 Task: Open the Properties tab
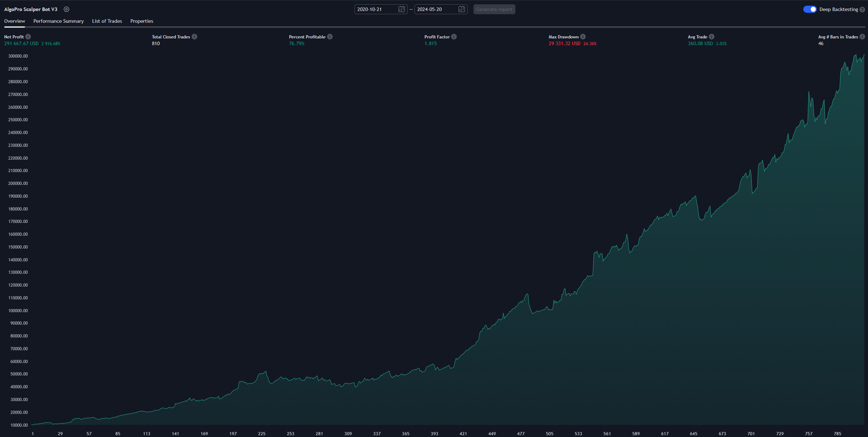pyautogui.click(x=142, y=21)
